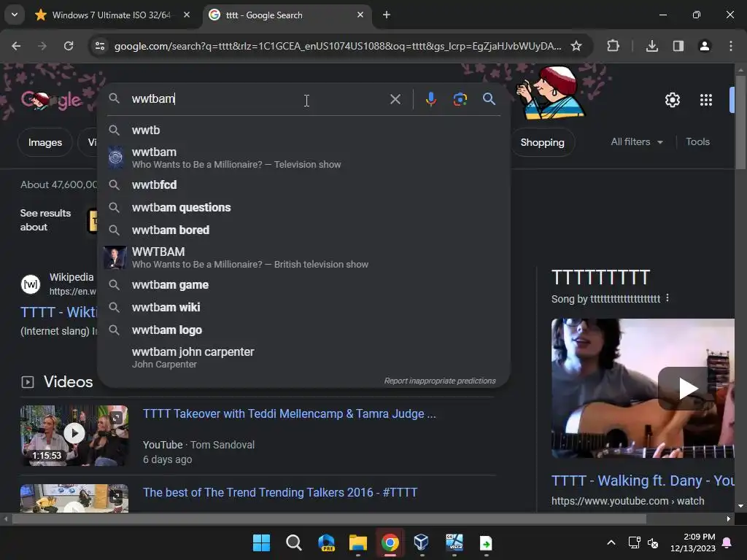The width and height of the screenshot is (747, 560).
Task: Select suggestion wwtbam game
Action: [x=303, y=285]
